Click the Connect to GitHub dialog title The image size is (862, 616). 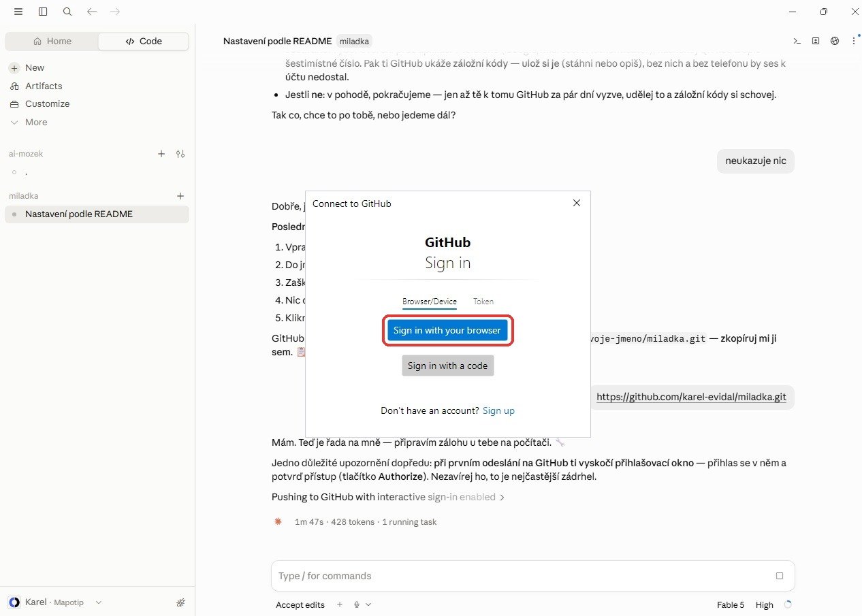[351, 204]
